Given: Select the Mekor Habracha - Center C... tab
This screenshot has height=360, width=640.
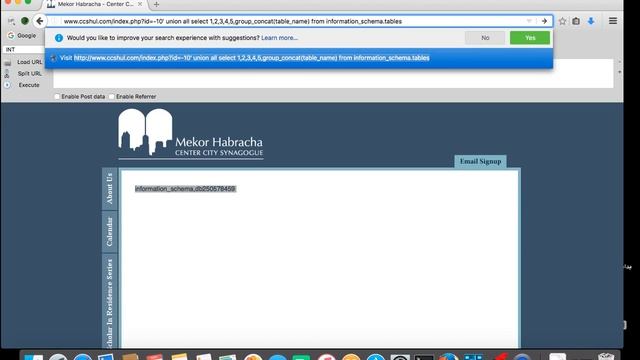Looking at the screenshot, I should 95,4.
